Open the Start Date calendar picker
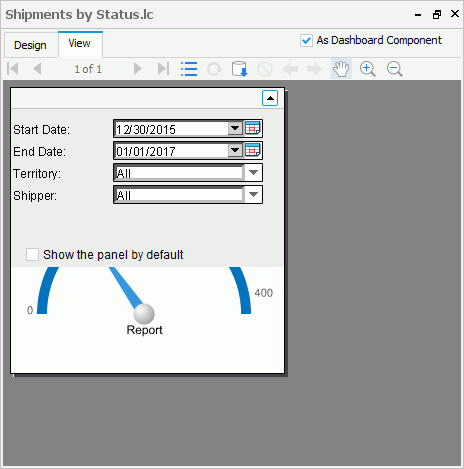464x469 pixels. [253, 128]
